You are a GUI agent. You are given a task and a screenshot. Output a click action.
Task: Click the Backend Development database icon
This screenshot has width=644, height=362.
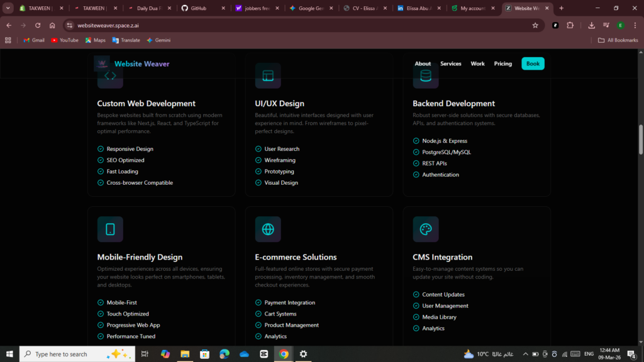[x=426, y=75]
